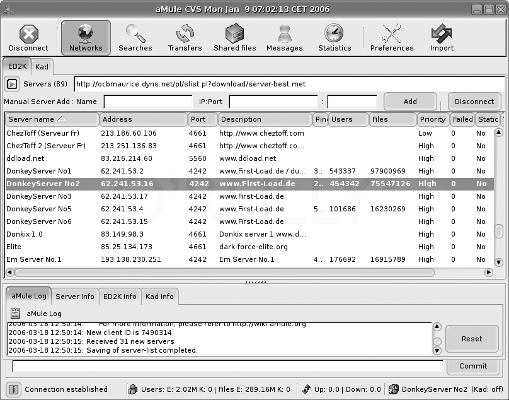Click log panel scroll down arrow
This screenshot has height=400, width=509.
click(x=437, y=350)
